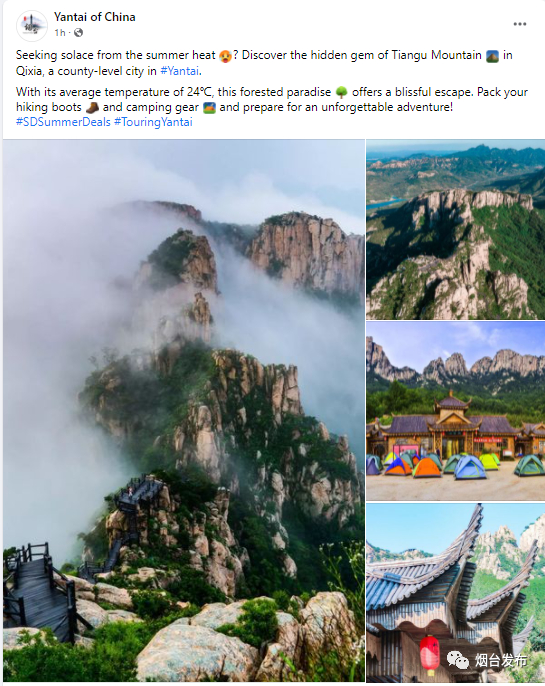Screen dimensions: 545x686
Task: Open the Yantai of China page name
Action: point(94,17)
